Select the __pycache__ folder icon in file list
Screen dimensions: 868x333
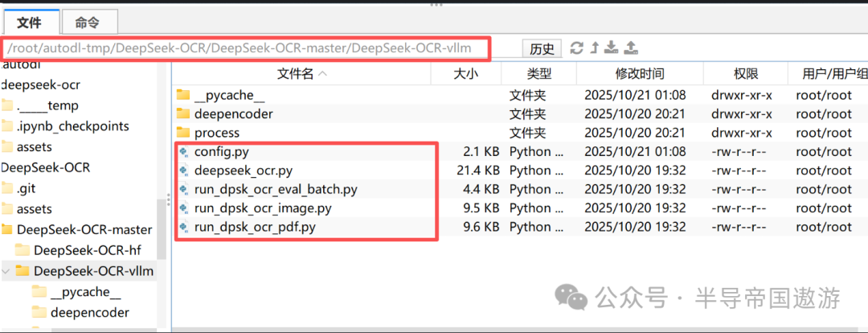tap(183, 95)
